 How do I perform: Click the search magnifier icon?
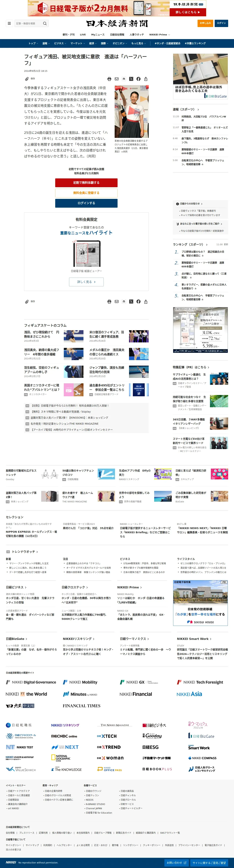pos(45,23)
